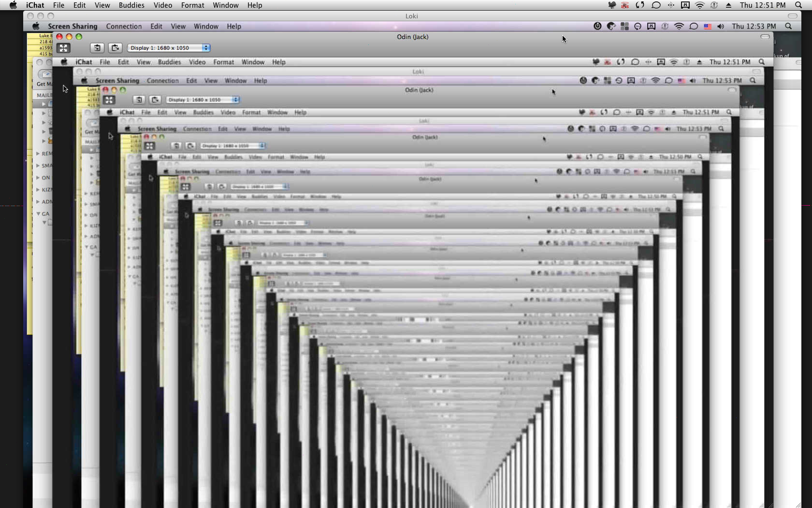
Task: Click the Apple logo in the topmost iChat menu bar
Action: coord(13,5)
